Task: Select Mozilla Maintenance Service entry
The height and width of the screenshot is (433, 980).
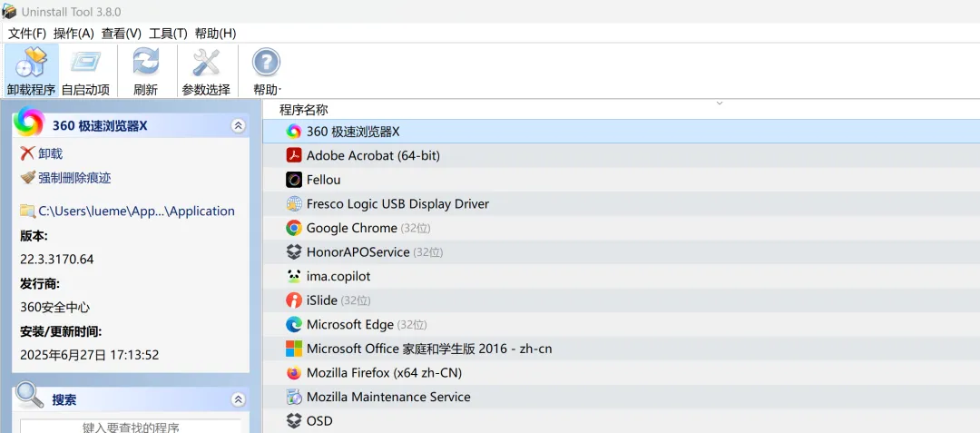Action: [x=622, y=397]
